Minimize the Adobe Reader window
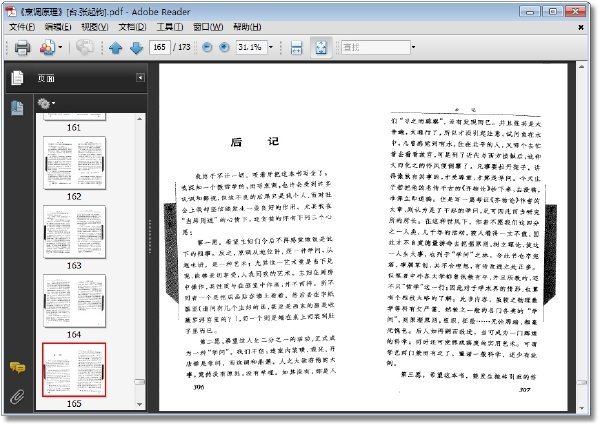600x426 pixels. [530, 11]
